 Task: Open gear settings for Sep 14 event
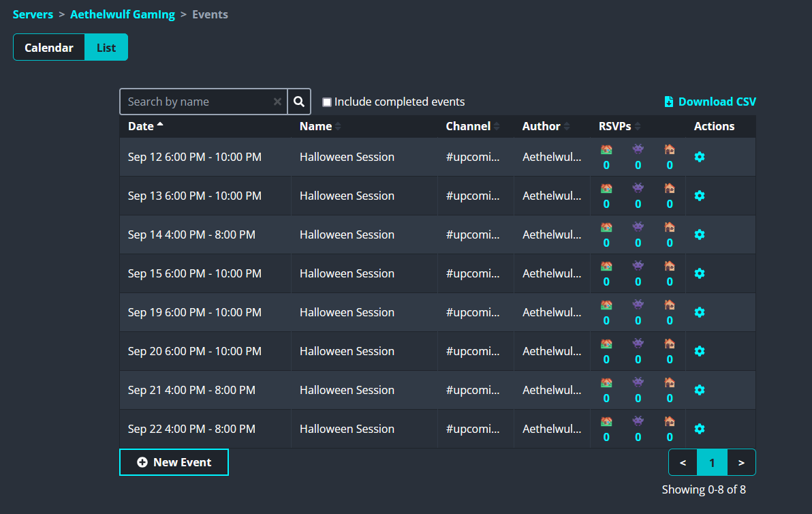(699, 235)
